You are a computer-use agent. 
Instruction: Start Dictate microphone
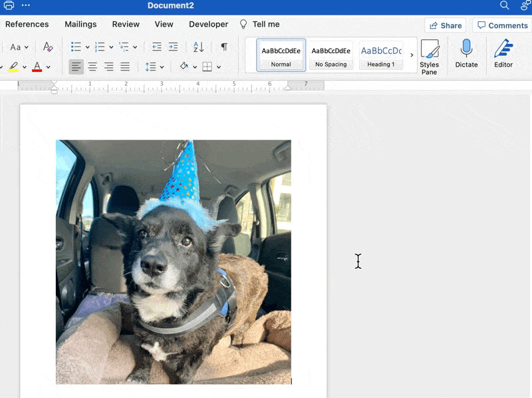click(467, 53)
